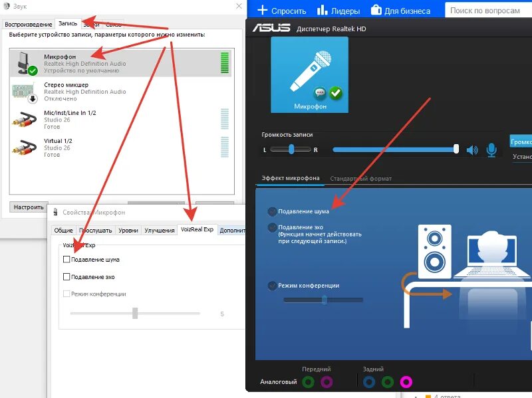Toggle Режим конференции checkbox in Properties window
The height and width of the screenshot is (398, 532).
[x=66, y=294]
